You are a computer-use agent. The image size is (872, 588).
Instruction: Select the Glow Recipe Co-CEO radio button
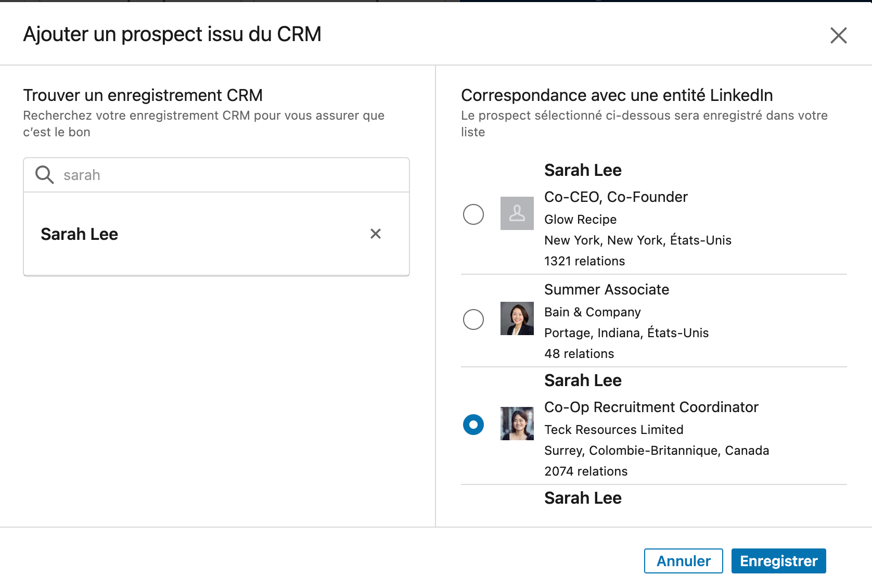coord(473,214)
